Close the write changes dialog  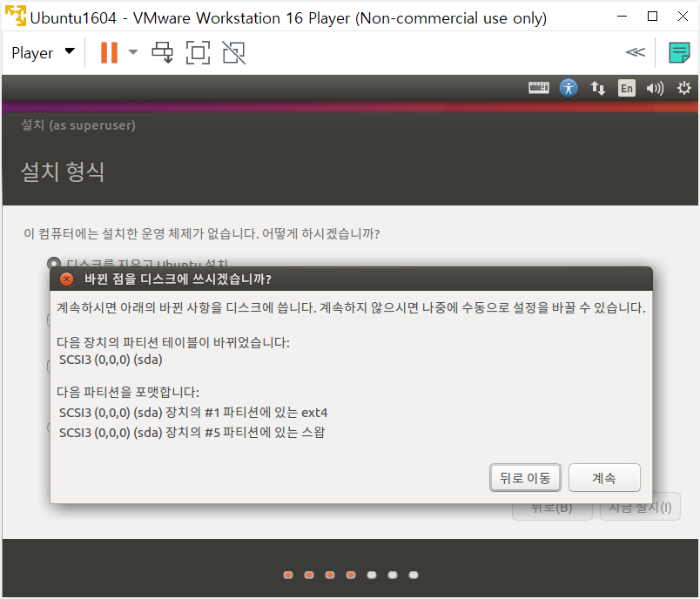tap(66, 279)
